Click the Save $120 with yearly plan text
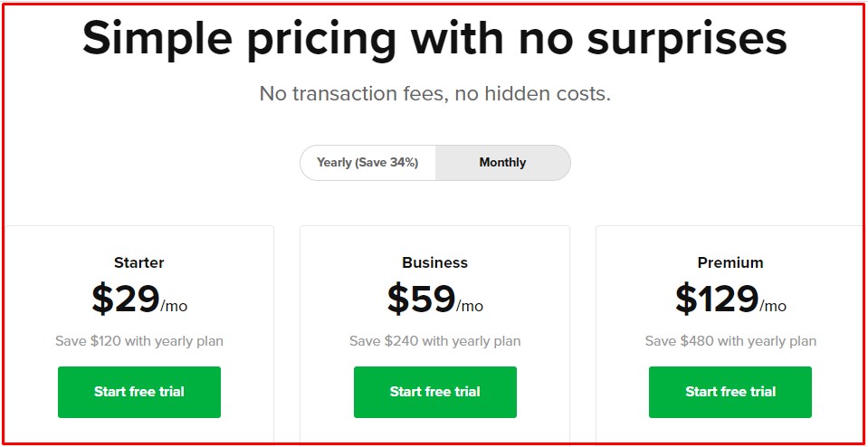 (x=139, y=341)
